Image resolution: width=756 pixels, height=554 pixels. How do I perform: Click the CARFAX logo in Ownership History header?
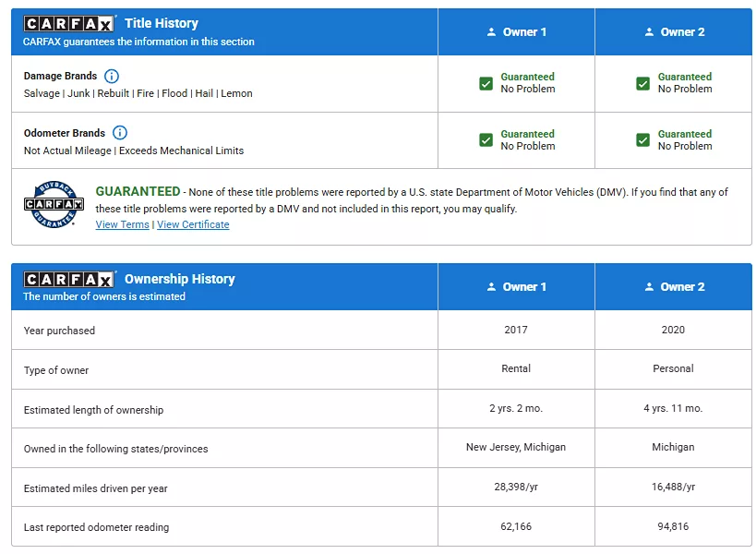click(x=69, y=280)
